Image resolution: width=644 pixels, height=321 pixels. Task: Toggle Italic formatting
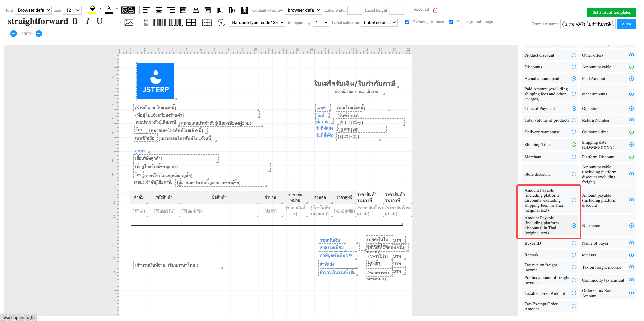pos(87,22)
